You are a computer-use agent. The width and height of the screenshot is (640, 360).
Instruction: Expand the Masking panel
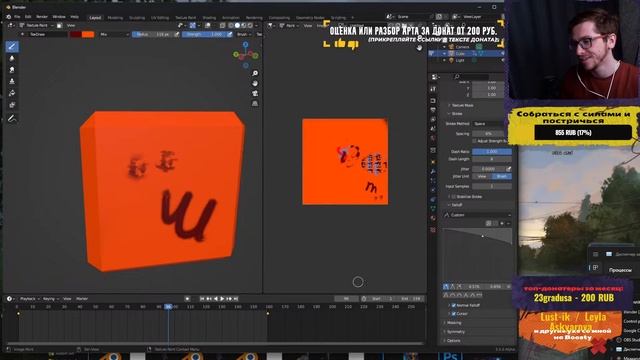pos(453,322)
